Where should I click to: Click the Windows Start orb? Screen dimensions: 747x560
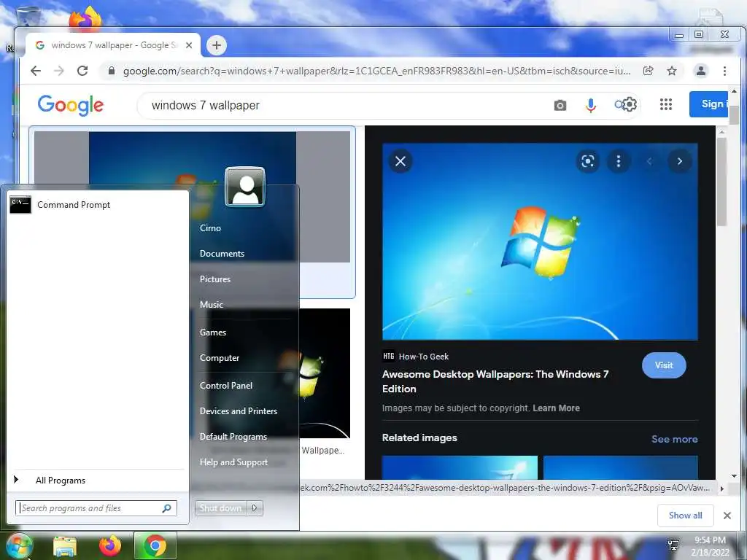(x=18, y=545)
